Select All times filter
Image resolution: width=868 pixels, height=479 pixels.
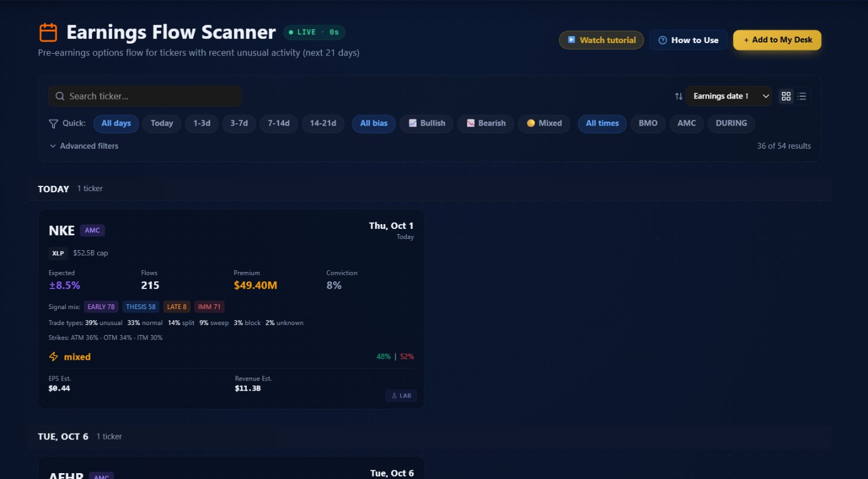click(602, 123)
